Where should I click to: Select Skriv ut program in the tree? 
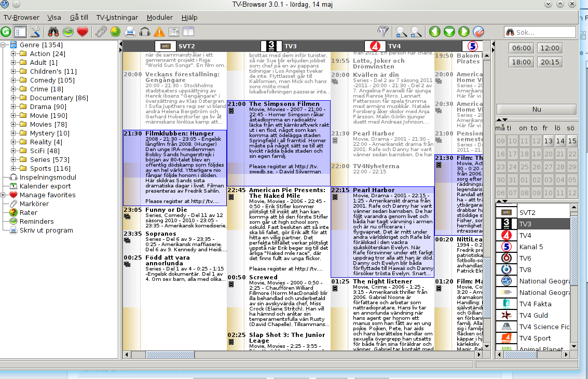pyautogui.click(x=46, y=231)
